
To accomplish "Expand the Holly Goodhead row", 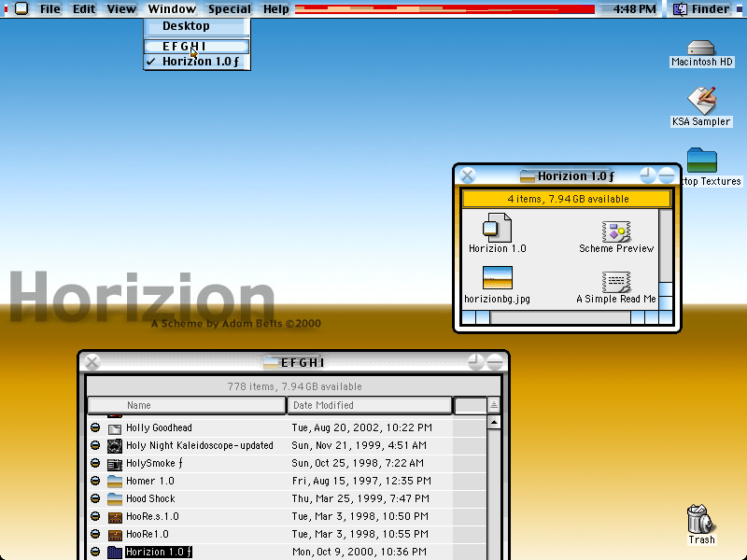I will (95, 427).
